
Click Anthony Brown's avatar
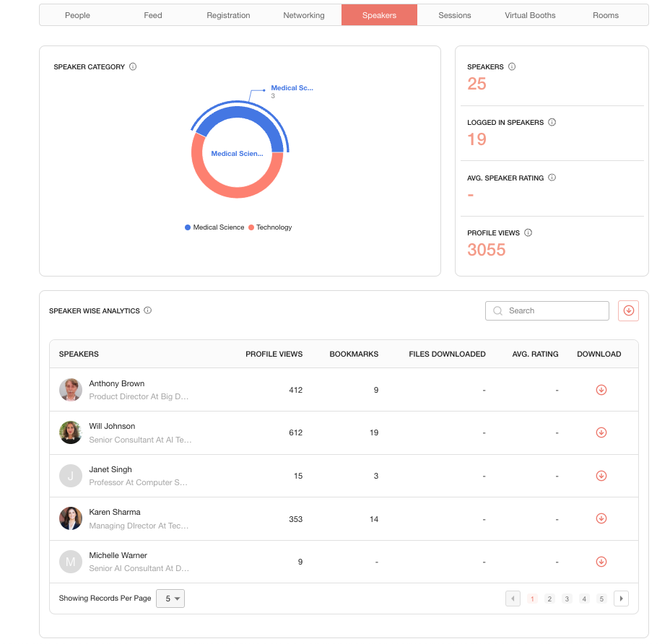pos(71,390)
